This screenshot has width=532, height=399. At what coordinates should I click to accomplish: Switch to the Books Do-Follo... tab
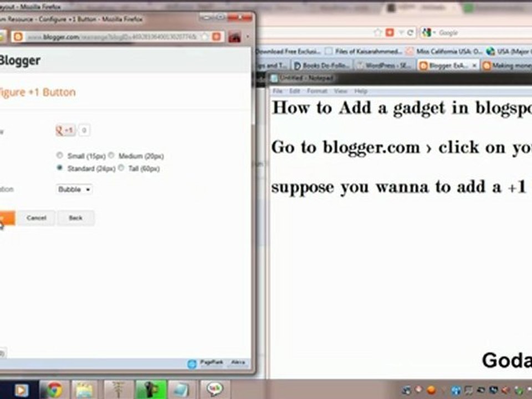click(321, 65)
